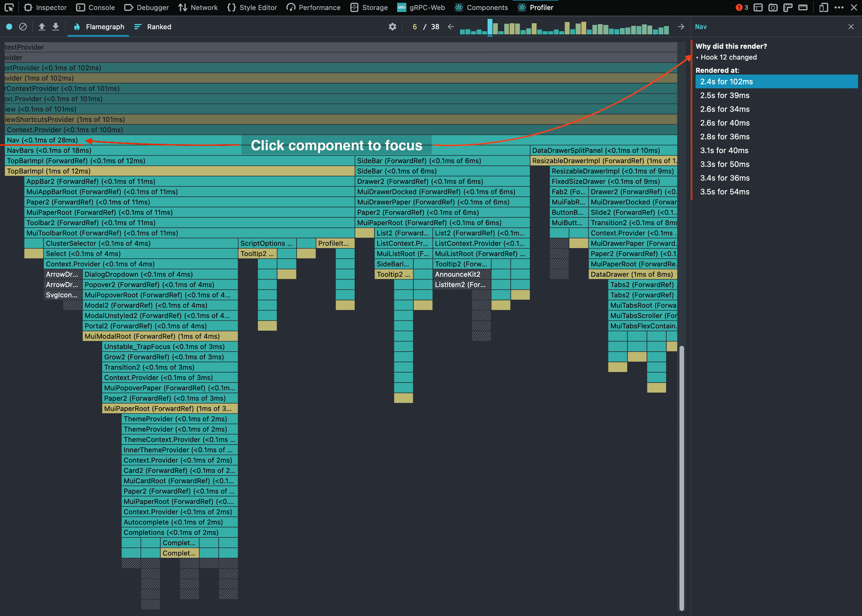
Task: Select the 2.5s for 39ms render entry
Action: (725, 95)
